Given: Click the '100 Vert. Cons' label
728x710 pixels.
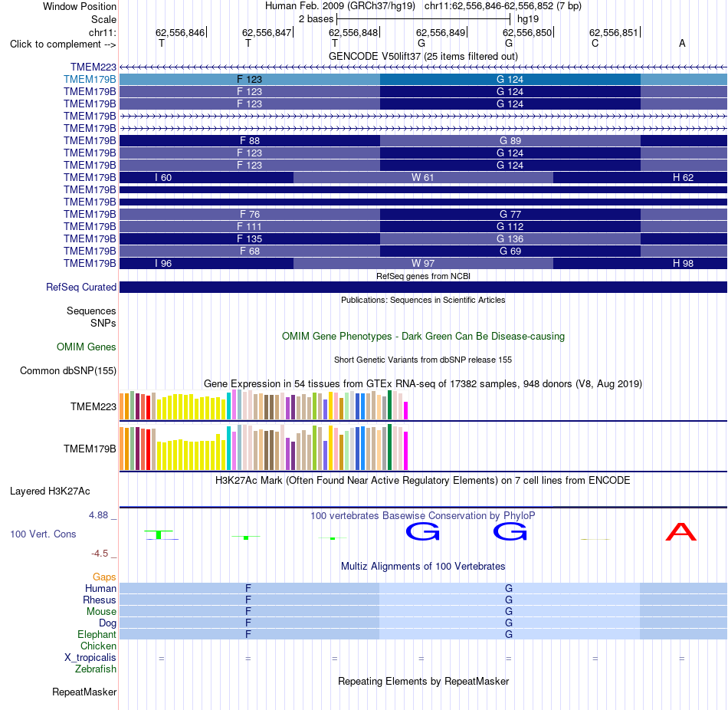Looking at the screenshot, I should [43, 534].
